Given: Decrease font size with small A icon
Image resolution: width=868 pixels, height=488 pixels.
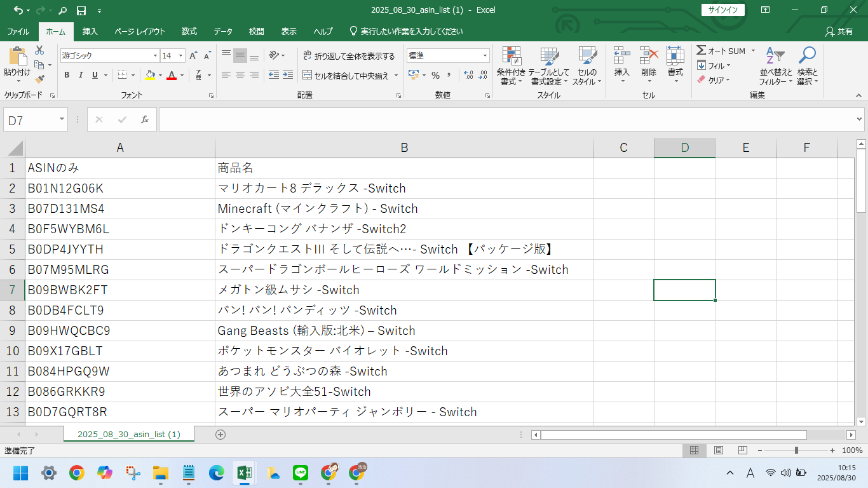Looking at the screenshot, I should [x=208, y=56].
